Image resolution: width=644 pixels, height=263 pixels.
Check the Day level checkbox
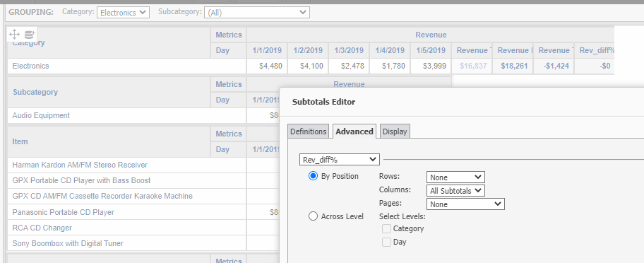pos(386,242)
